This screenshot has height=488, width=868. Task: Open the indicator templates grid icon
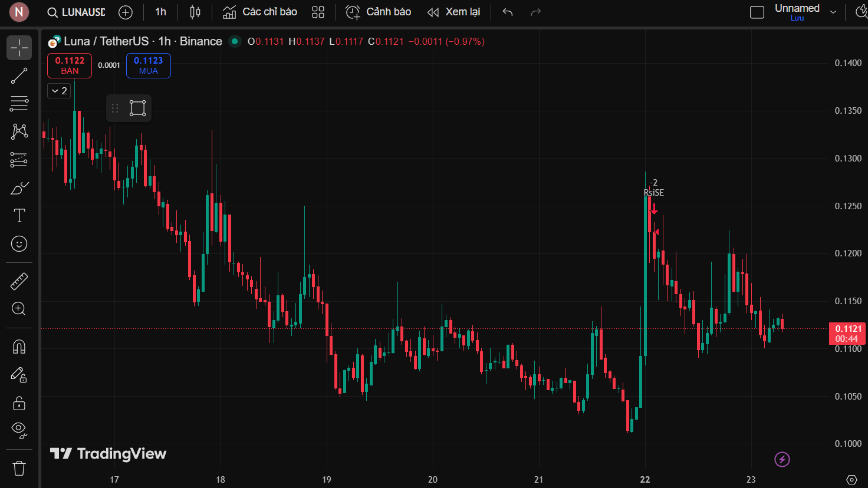pyautogui.click(x=318, y=12)
